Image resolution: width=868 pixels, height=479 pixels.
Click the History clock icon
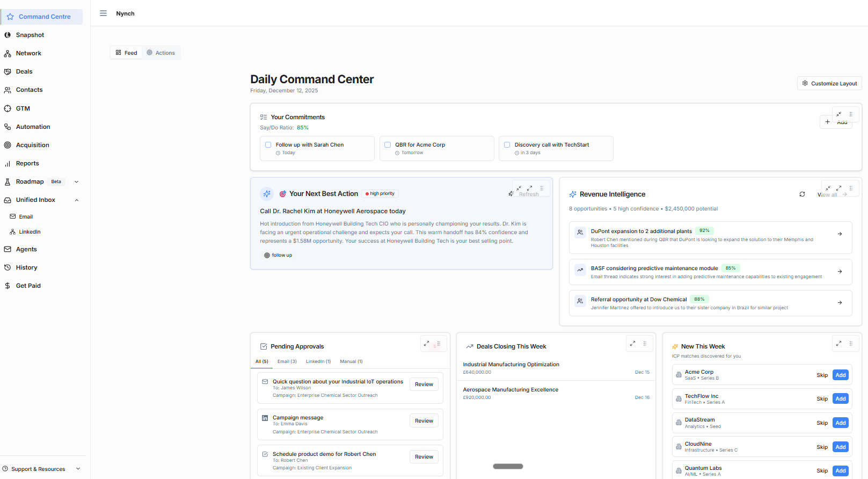8,267
